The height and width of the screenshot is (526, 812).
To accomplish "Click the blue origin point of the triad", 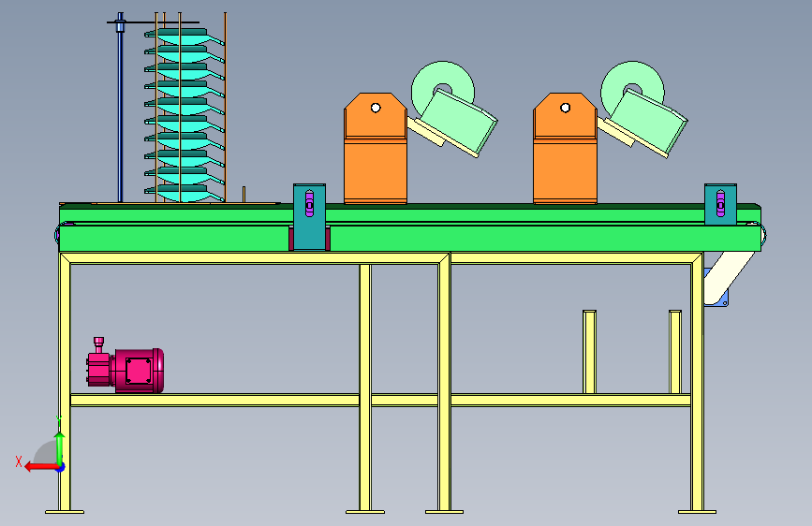I will 61,467.
